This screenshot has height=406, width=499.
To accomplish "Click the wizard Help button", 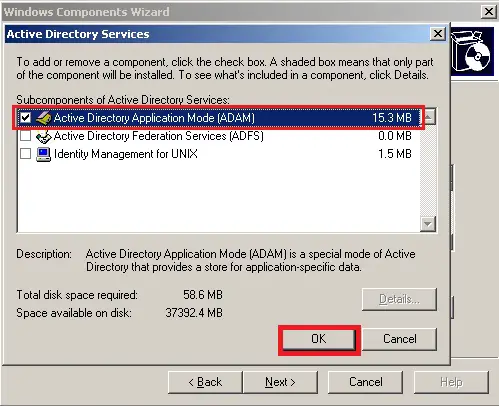I will click(451, 382).
